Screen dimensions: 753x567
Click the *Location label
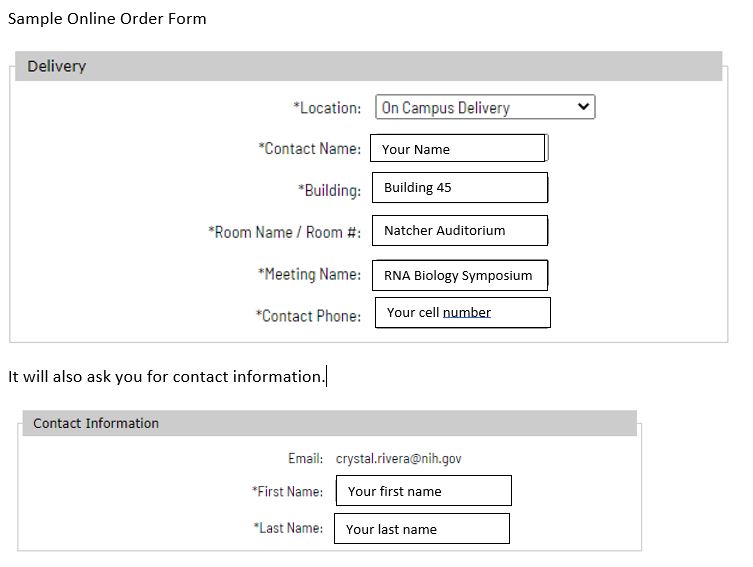[327, 108]
